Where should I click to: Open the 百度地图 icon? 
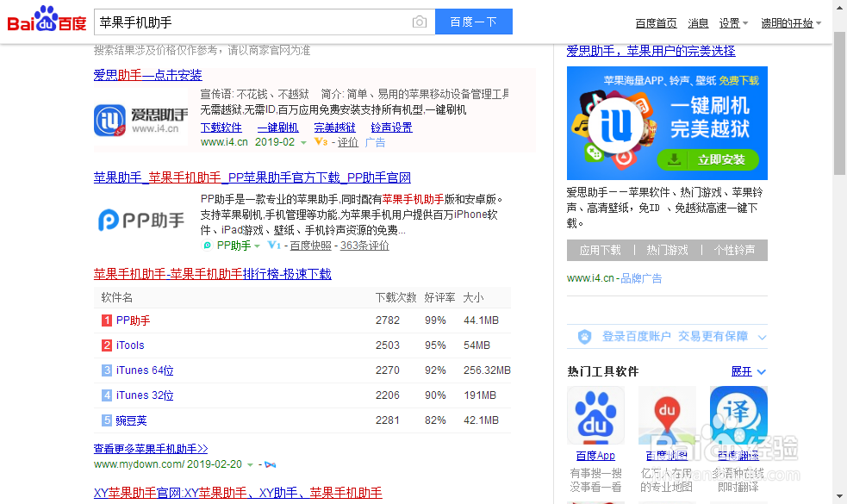pos(667,415)
